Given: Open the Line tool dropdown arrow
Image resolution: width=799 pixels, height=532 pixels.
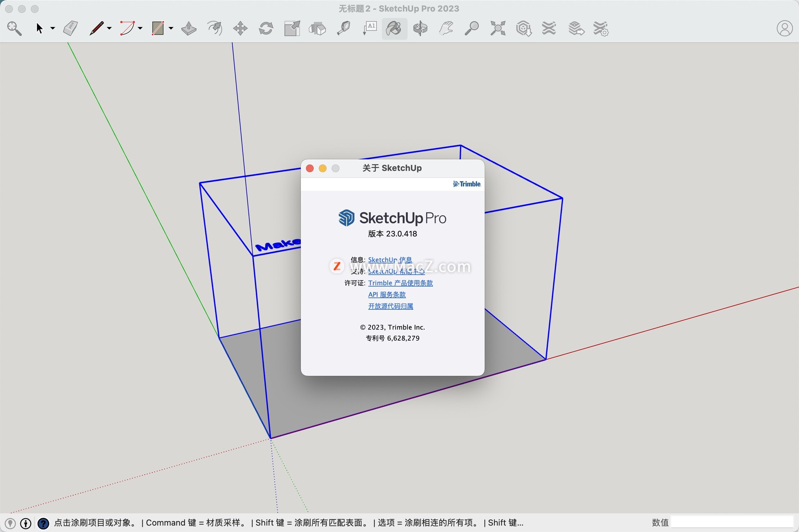Looking at the screenshot, I should pos(109,28).
